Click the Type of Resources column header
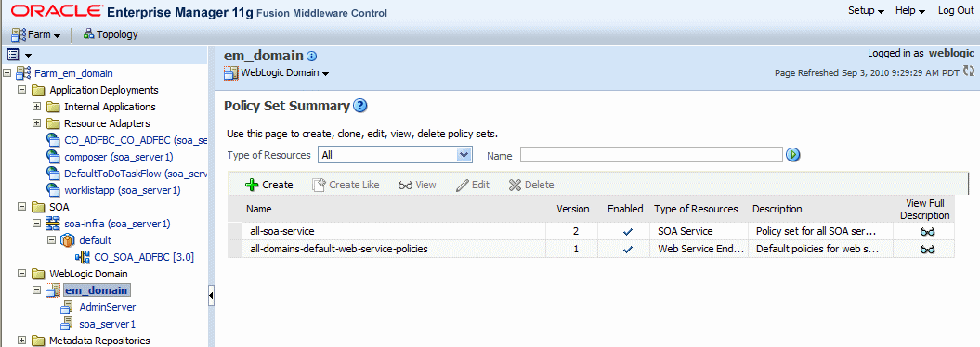 point(697,209)
